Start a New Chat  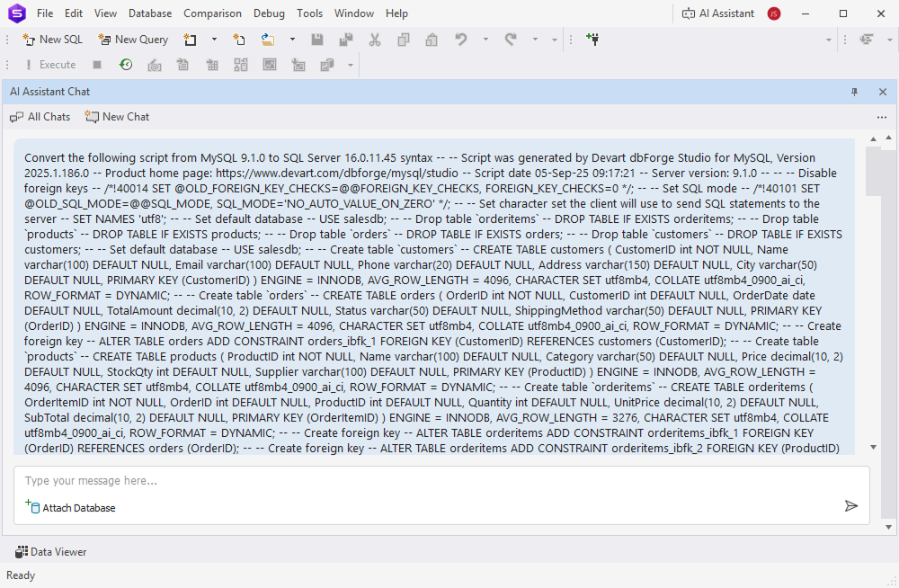pyautogui.click(x=116, y=116)
